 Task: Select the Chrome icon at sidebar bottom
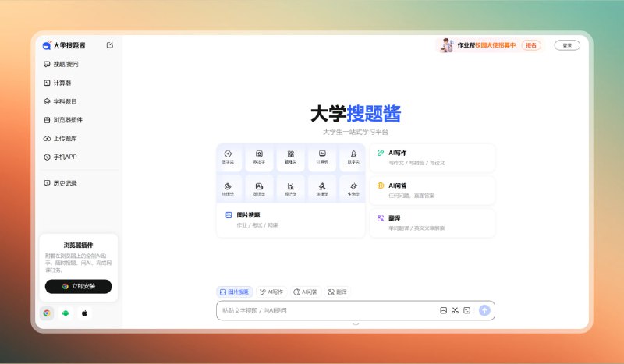coord(47,313)
